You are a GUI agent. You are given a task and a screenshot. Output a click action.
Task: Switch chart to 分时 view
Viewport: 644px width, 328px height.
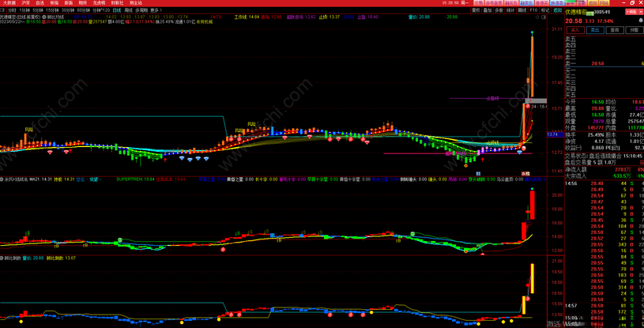(12, 10)
